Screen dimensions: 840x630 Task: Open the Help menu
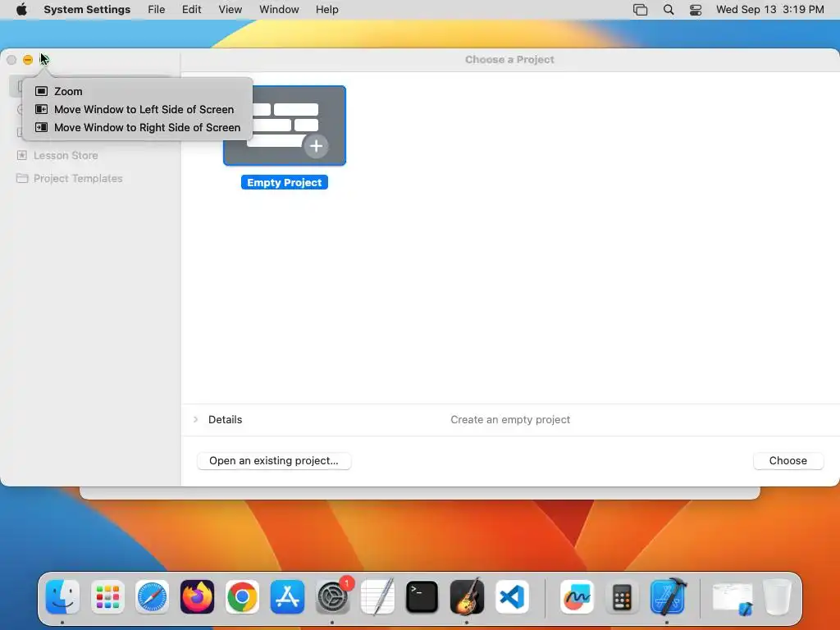[326, 10]
